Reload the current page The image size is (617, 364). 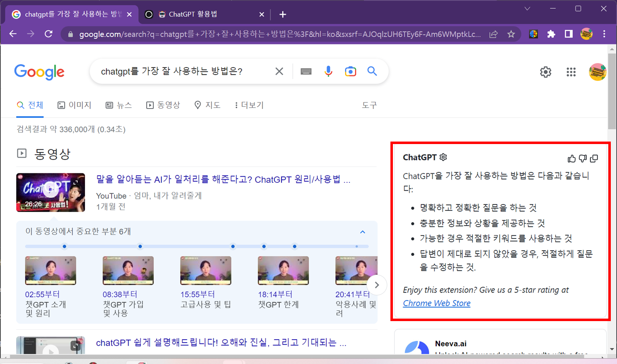[x=49, y=34]
